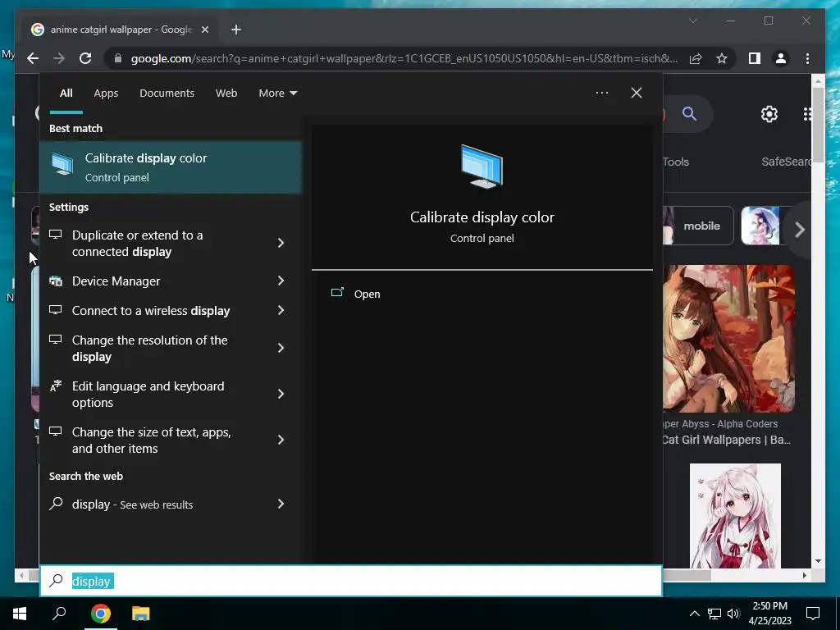Viewport: 840px width, 630px height.
Task: Open Chrome side panel icon
Action: pyautogui.click(x=755, y=58)
